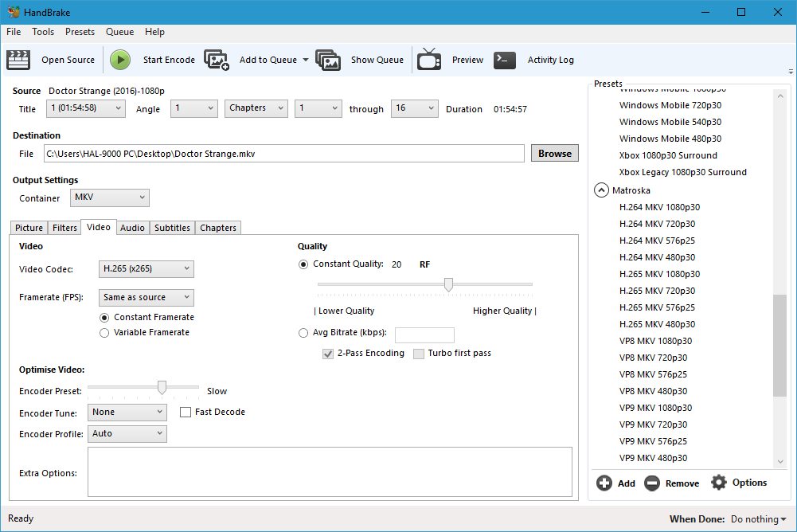This screenshot has height=532, width=797.
Task: Click the Constant Quality RF slider handle
Action: [449, 284]
